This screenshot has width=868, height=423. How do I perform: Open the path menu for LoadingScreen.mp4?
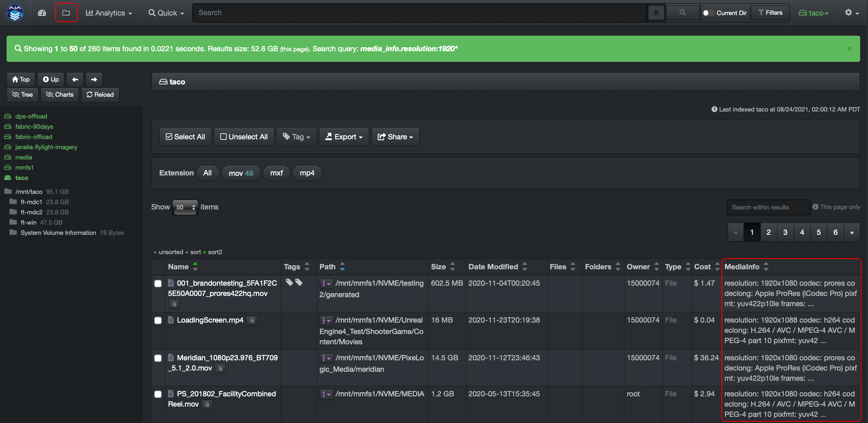[x=326, y=321]
